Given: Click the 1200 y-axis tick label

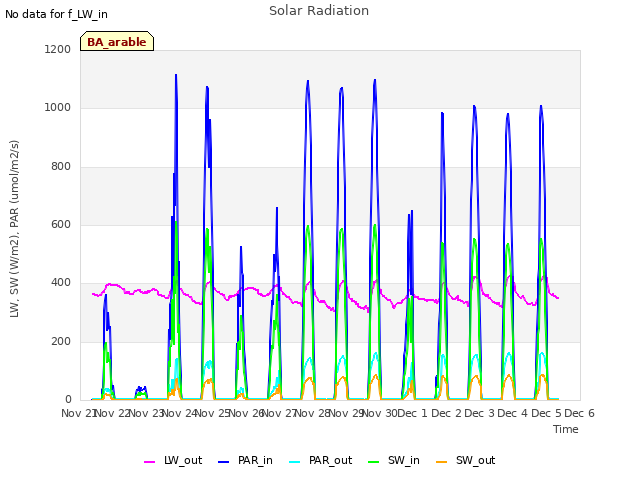Looking at the screenshot, I should [x=58, y=49].
